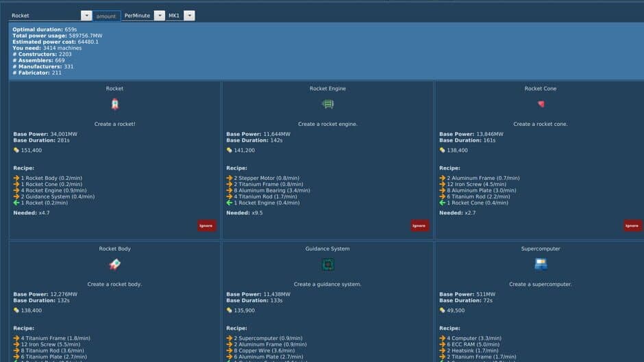Click the Guidance System chip icon

(x=327, y=264)
